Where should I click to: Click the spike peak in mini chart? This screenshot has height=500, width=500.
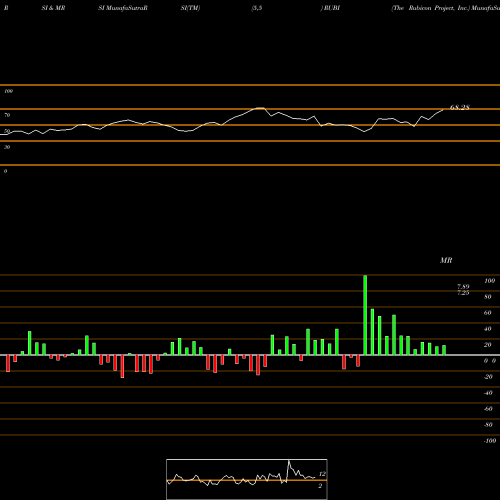click(x=289, y=461)
